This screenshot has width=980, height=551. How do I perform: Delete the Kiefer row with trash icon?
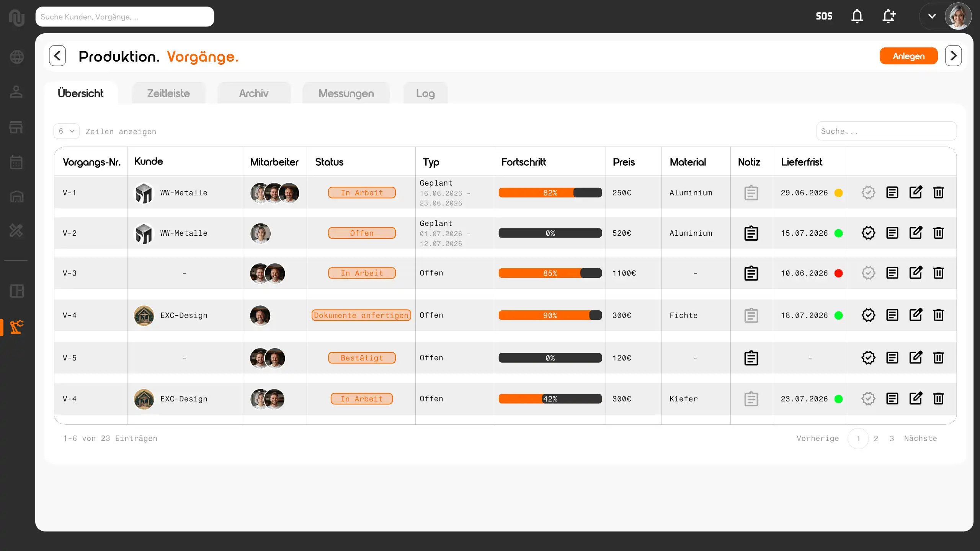(938, 398)
